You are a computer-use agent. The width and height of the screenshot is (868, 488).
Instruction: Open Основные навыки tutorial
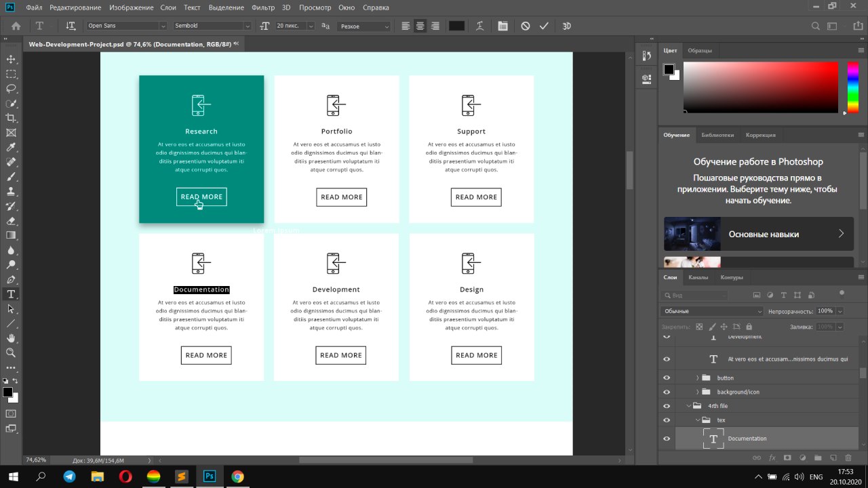coord(758,234)
